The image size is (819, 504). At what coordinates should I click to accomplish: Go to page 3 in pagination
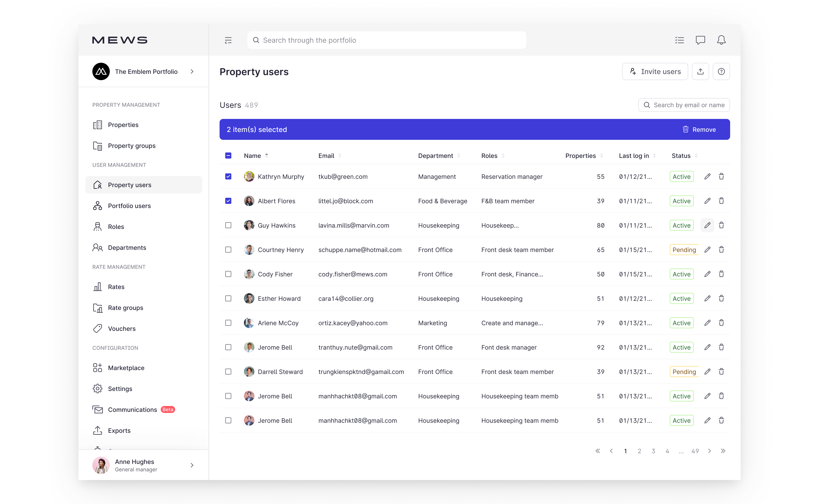[x=653, y=451]
